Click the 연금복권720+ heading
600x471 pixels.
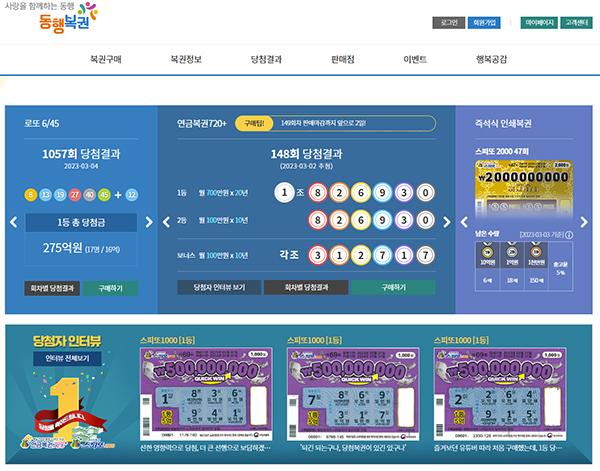click(x=202, y=124)
